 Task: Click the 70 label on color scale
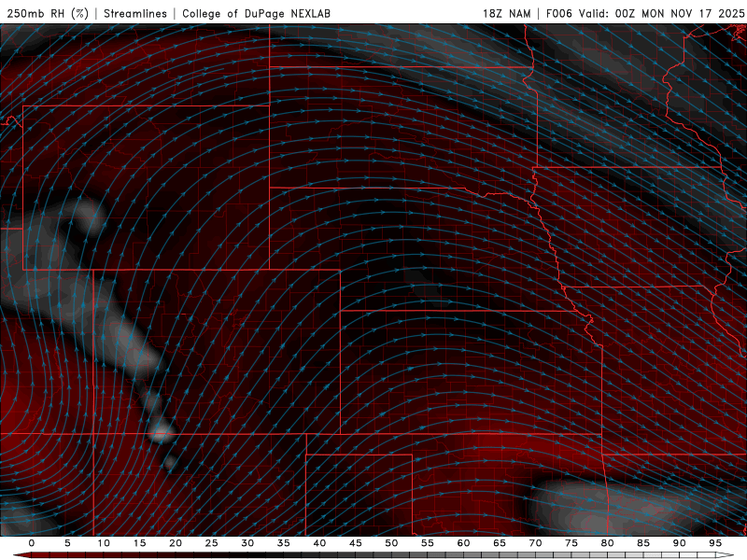[535, 543]
